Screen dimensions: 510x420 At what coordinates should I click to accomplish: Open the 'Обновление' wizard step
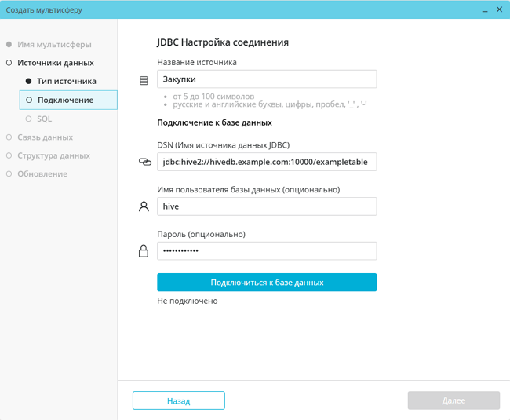42,174
